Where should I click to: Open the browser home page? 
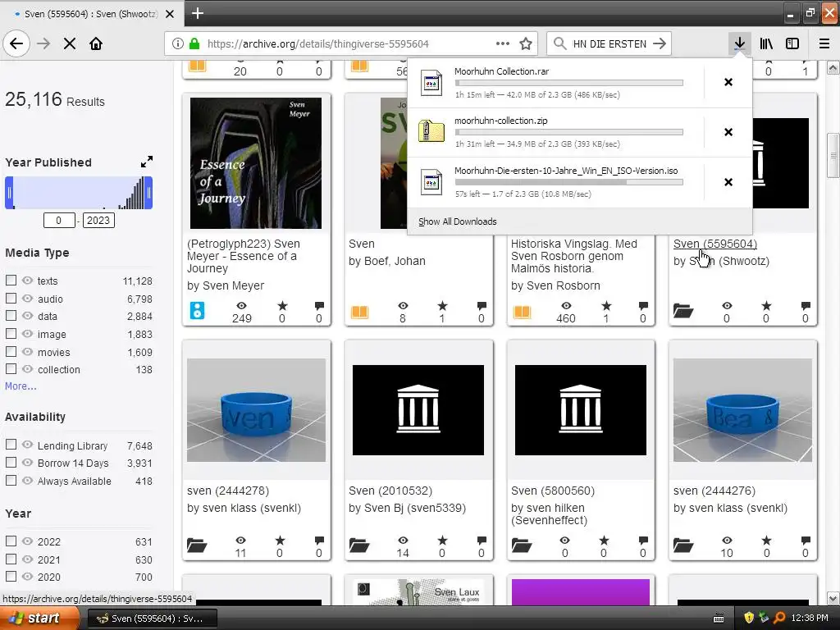point(96,43)
